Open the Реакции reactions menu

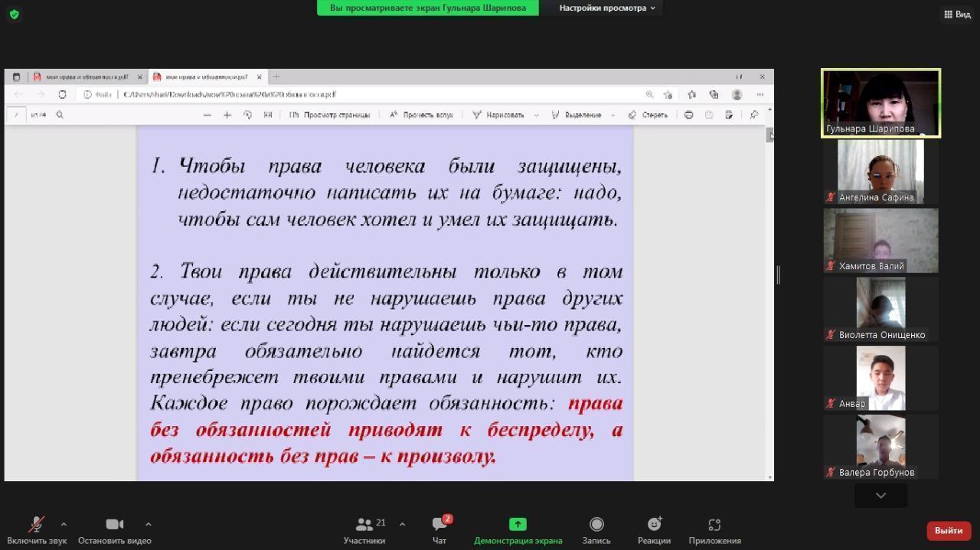[654, 530]
